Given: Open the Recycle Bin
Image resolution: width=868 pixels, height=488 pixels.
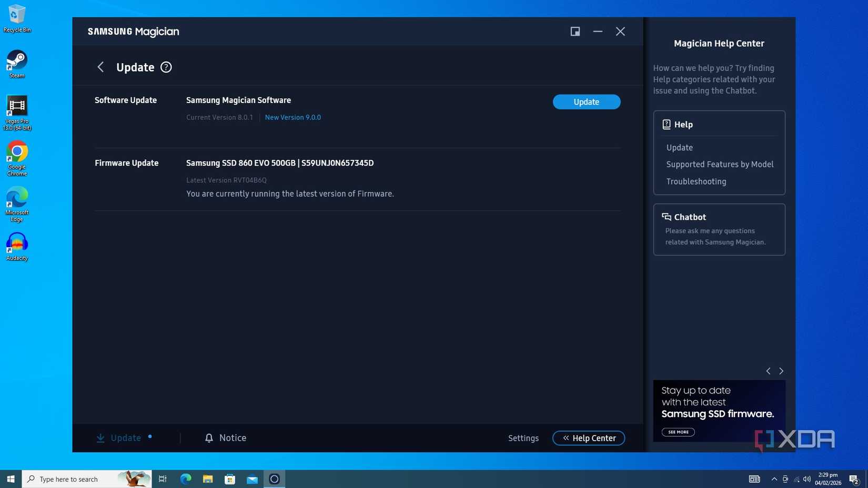Looking at the screenshot, I should coord(17,15).
